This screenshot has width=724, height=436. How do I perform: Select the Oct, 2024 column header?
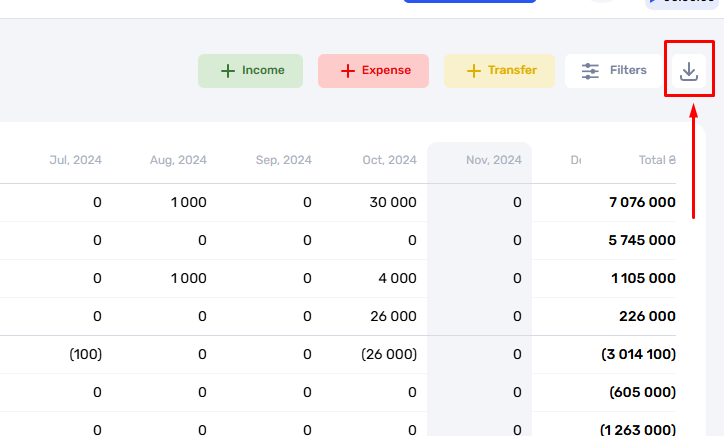click(389, 160)
